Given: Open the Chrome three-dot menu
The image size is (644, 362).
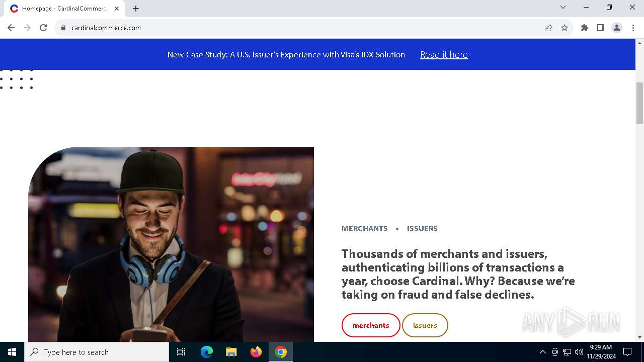Looking at the screenshot, I should 633,28.
